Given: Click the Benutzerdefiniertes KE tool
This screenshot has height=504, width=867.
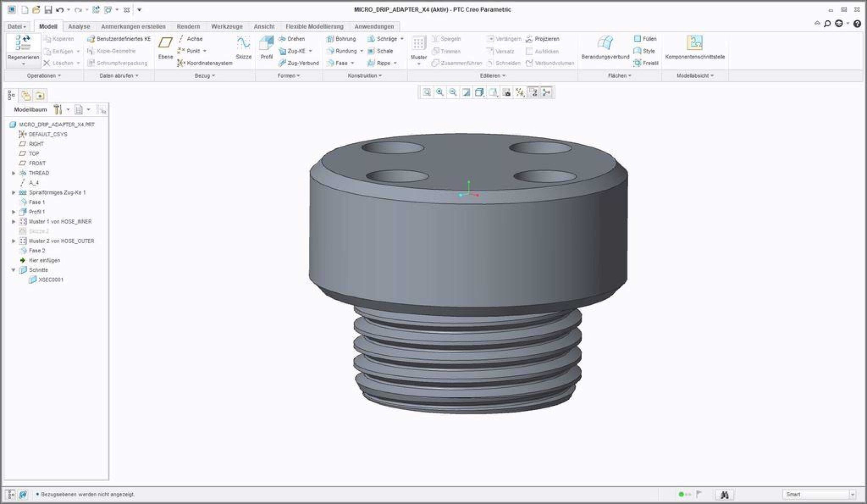Looking at the screenshot, I should [119, 39].
